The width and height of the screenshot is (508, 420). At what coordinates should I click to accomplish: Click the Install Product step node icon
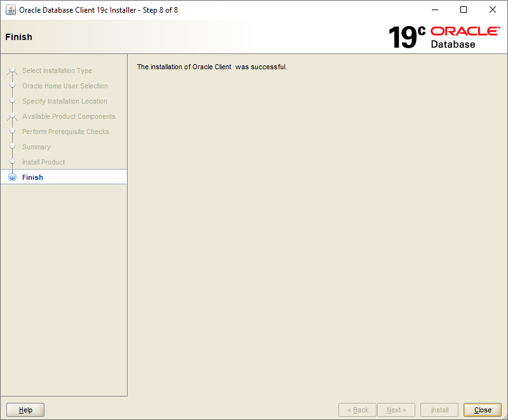point(12,161)
